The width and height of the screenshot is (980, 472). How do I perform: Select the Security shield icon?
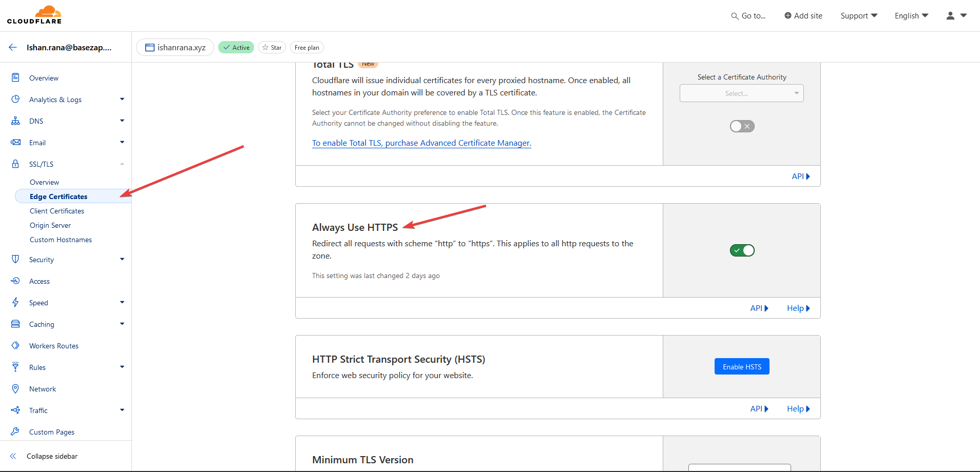click(x=16, y=259)
